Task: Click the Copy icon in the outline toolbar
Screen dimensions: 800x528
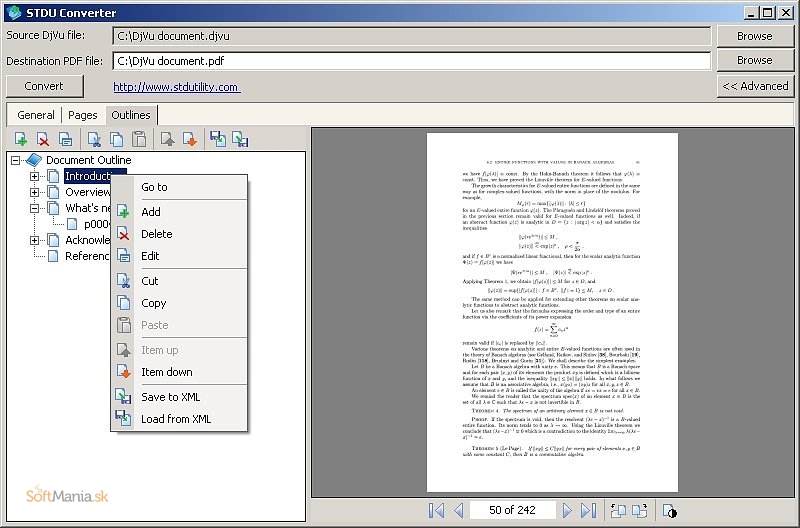Action: tap(117, 139)
